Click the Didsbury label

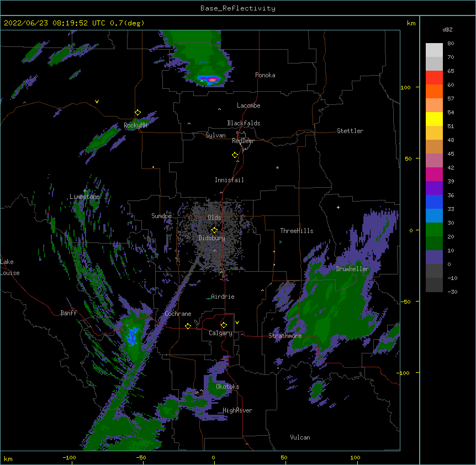pos(212,238)
